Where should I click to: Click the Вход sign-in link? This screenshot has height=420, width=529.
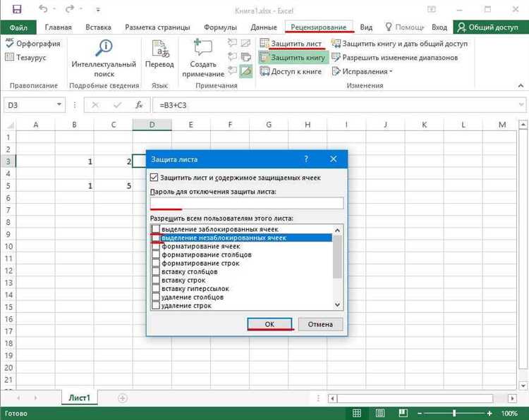point(439,27)
